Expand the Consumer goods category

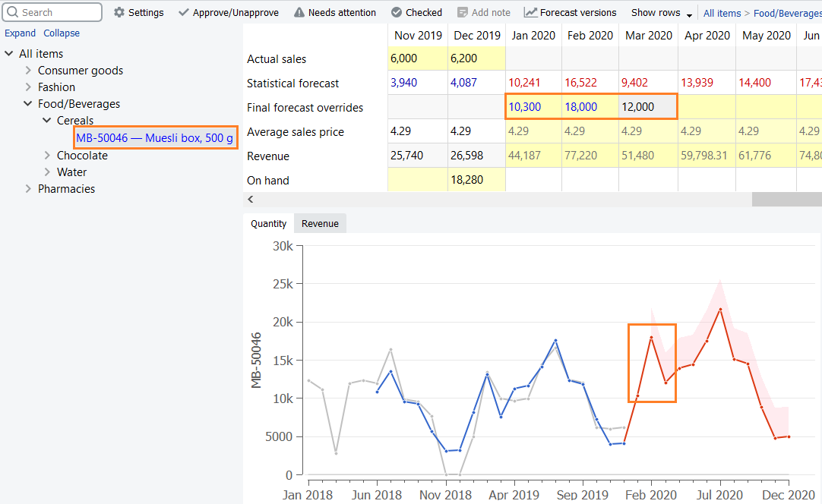pos(28,71)
